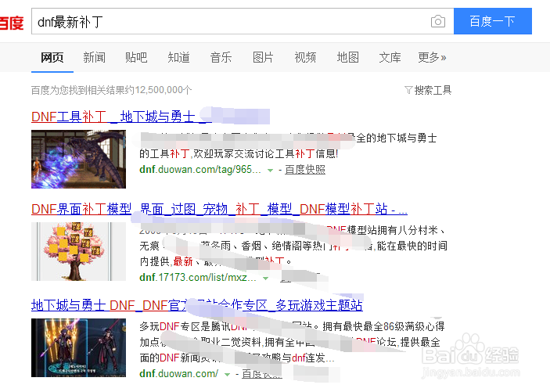Open DNF界面补丁模型 result link
The image size is (550, 392).
(219, 209)
